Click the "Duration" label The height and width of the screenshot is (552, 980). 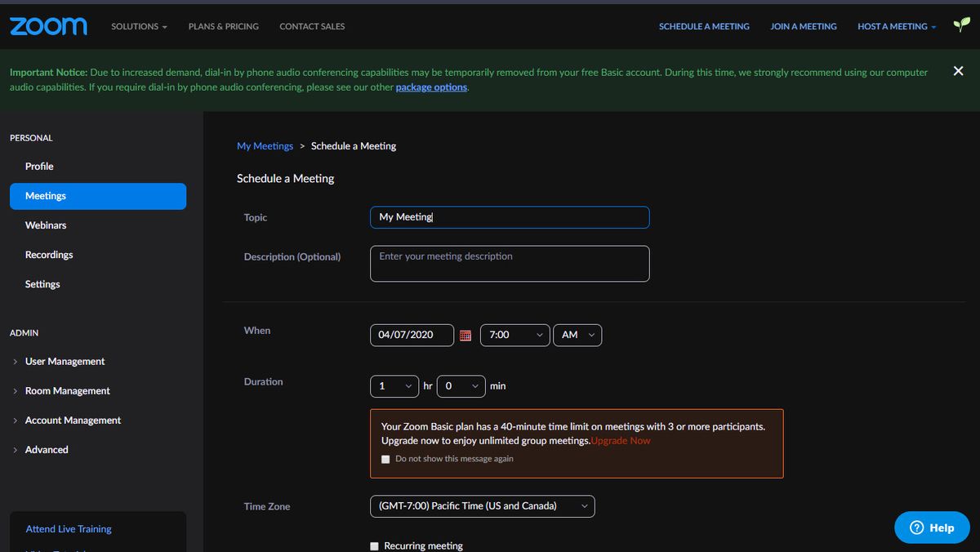coord(263,381)
